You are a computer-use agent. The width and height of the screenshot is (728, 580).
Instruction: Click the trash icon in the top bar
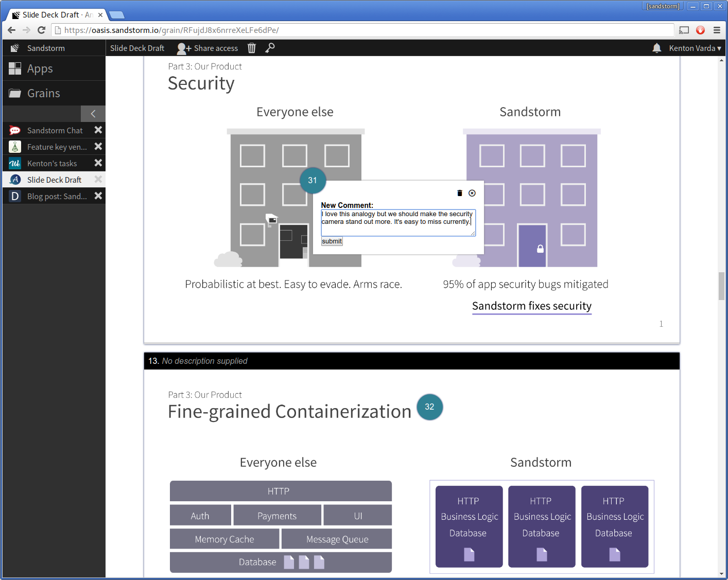(x=251, y=48)
